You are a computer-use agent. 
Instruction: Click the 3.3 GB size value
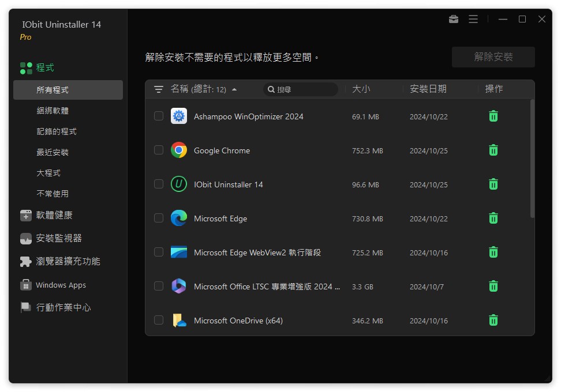(x=362, y=287)
